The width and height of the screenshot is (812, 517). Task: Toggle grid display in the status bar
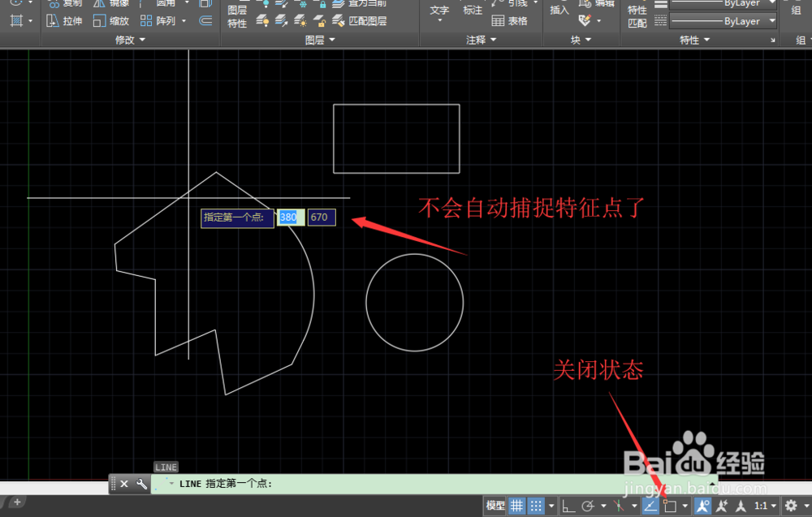(x=516, y=505)
